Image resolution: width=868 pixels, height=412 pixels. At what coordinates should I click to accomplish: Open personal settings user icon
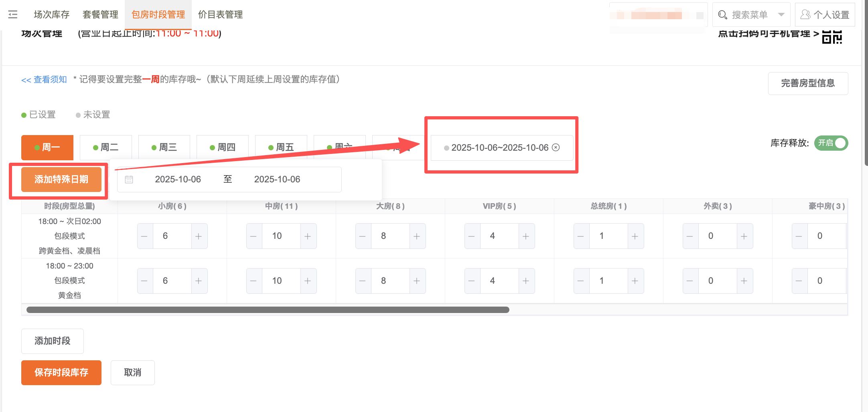805,15
